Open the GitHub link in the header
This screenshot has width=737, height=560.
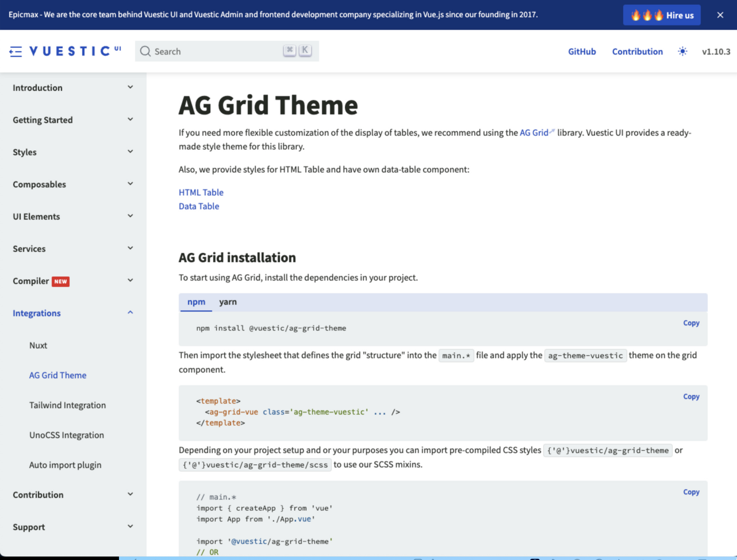point(582,51)
